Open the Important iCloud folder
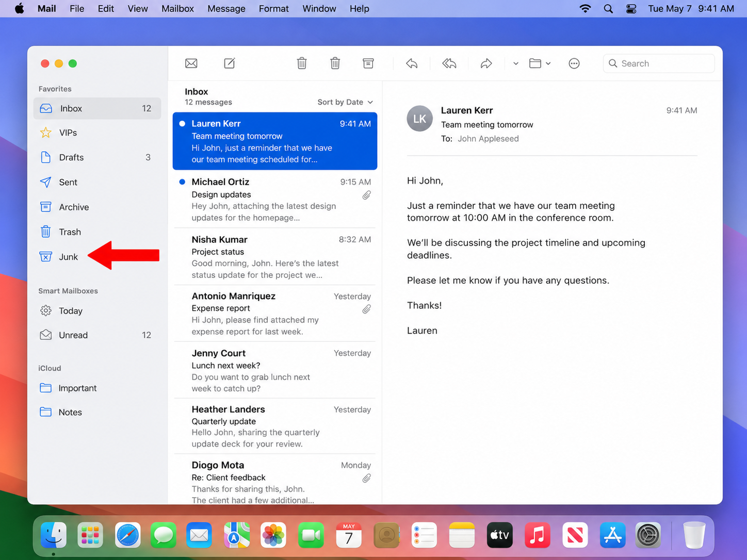747x560 pixels. click(97, 388)
